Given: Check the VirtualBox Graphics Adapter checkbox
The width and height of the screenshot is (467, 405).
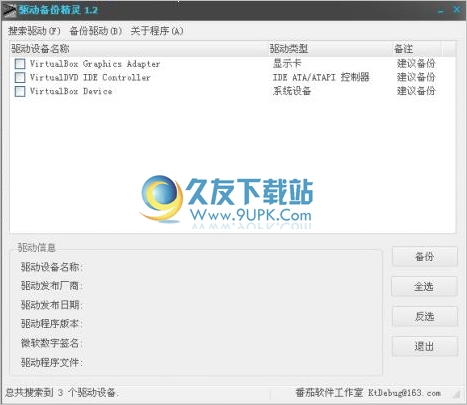Looking at the screenshot, I should (20, 64).
